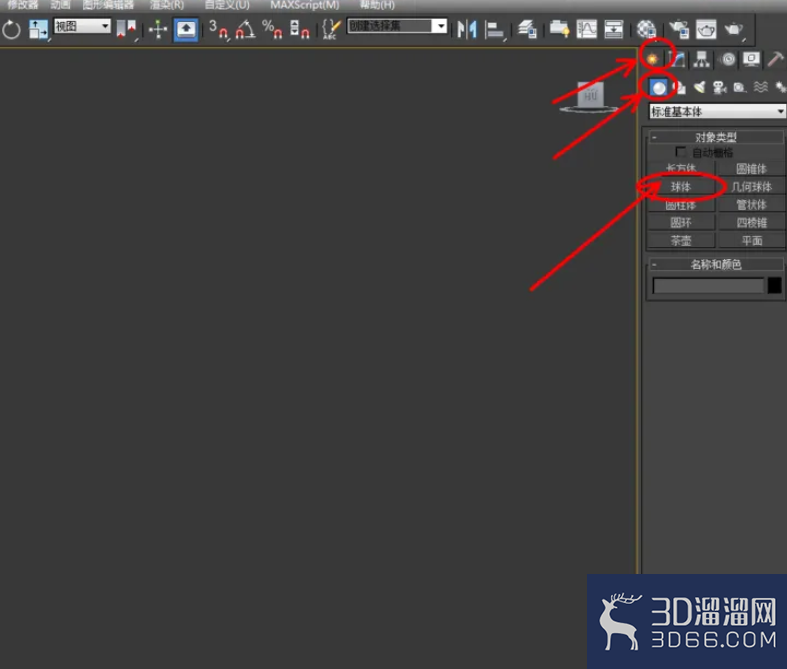Click the 几何球体 geosphere button
Image resolution: width=787 pixels, height=669 pixels.
[x=751, y=187]
